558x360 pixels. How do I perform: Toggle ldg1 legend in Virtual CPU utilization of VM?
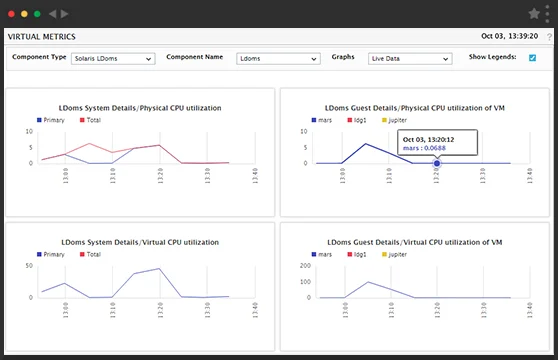(357, 254)
